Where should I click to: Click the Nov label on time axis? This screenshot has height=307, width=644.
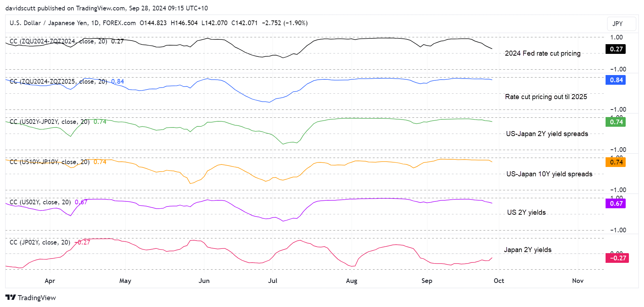[x=578, y=281]
